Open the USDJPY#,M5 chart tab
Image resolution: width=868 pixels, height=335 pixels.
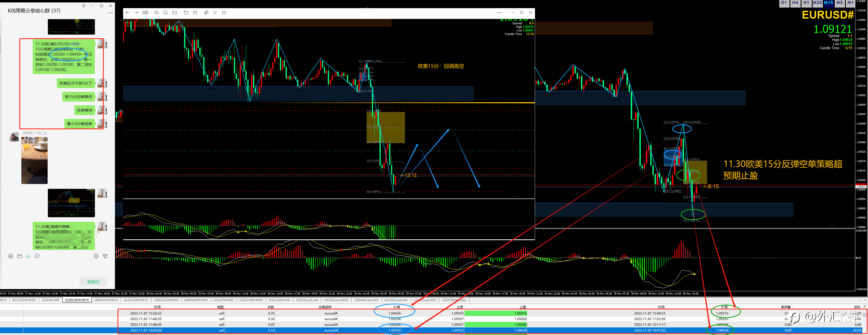tap(223, 300)
